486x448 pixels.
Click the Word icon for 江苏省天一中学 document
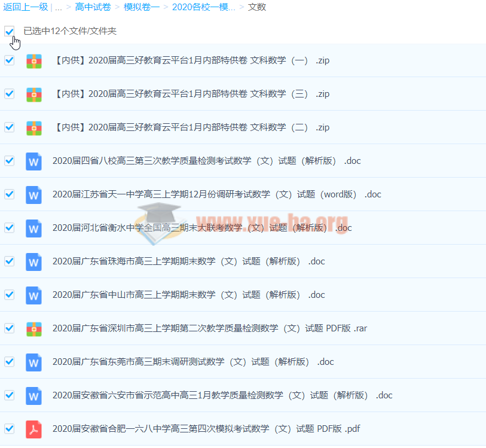pyautogui.click(x=34, y=194)
